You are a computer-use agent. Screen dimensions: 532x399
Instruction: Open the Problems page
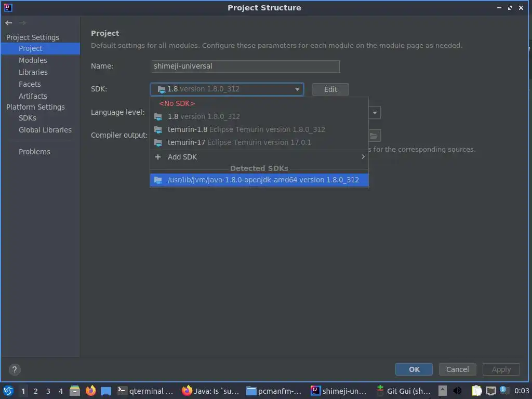pyautogui.click(x=41, y=152)
